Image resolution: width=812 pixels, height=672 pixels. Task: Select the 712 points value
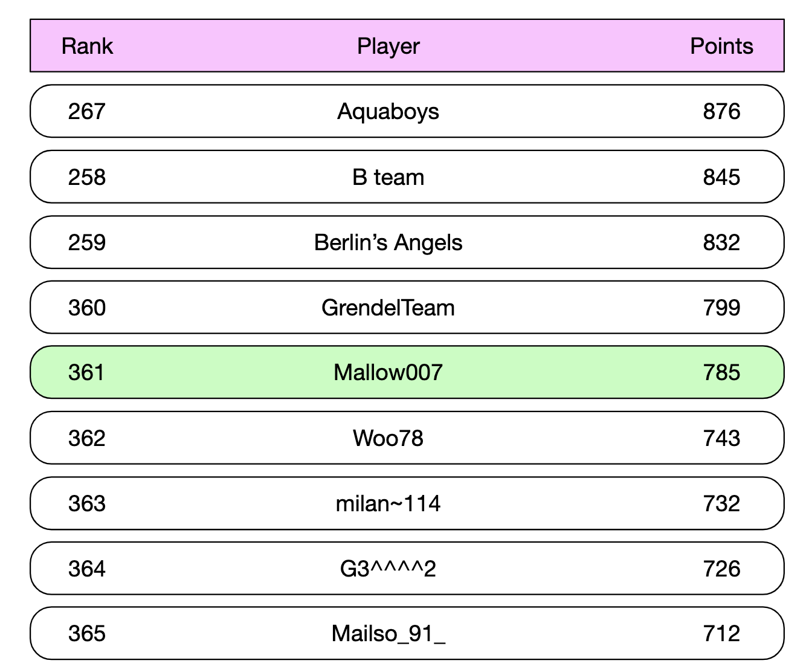point(721,633)
